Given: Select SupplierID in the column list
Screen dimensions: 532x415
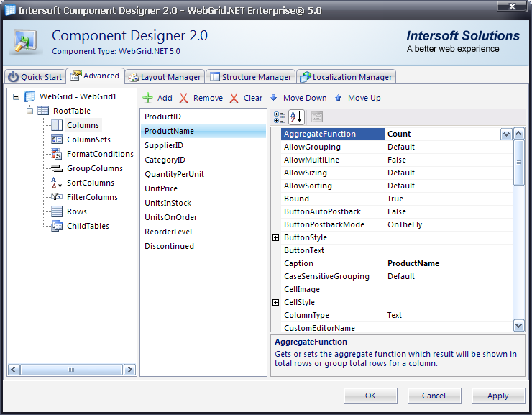Looking at the screenshot, I should [203, 145].
